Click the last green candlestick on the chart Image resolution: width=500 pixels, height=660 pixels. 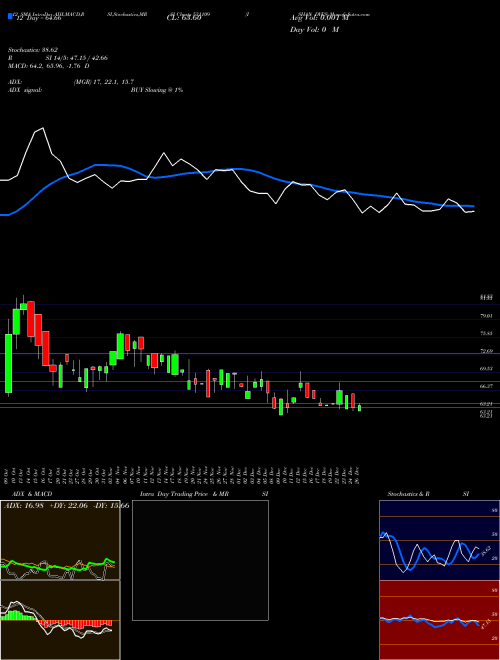tap(359, 407)
